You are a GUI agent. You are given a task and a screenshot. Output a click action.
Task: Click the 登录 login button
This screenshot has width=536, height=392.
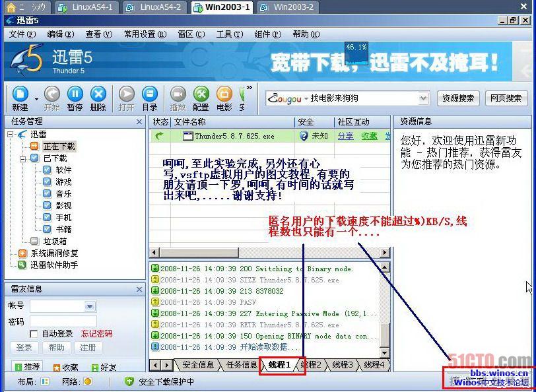[x=24, y=348]
